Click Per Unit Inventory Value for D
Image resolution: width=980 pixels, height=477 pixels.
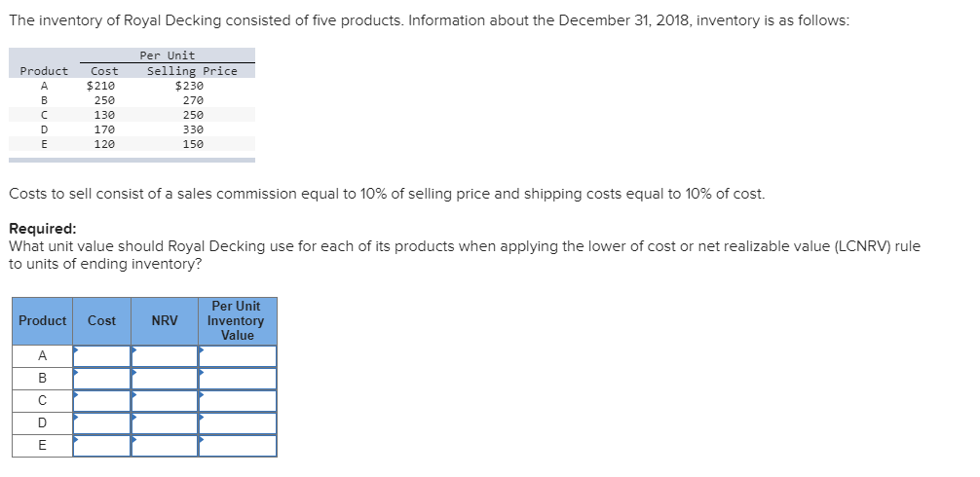coord(238,423)
